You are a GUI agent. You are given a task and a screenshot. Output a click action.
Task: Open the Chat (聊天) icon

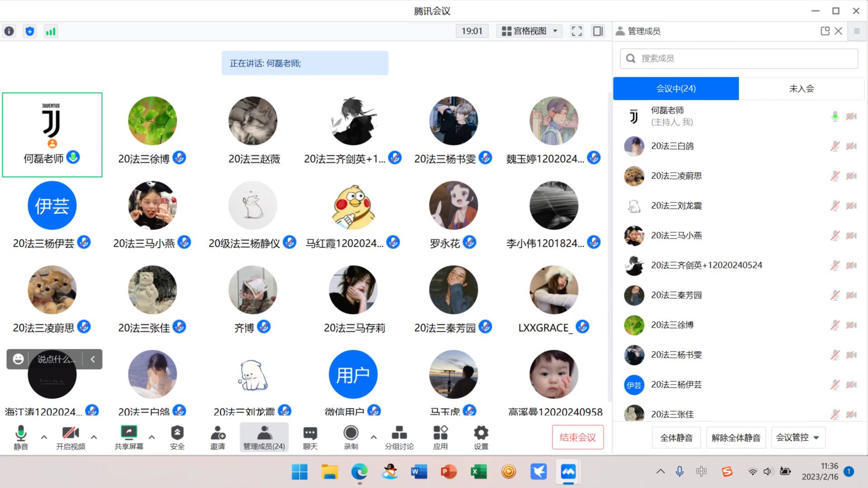310,433
